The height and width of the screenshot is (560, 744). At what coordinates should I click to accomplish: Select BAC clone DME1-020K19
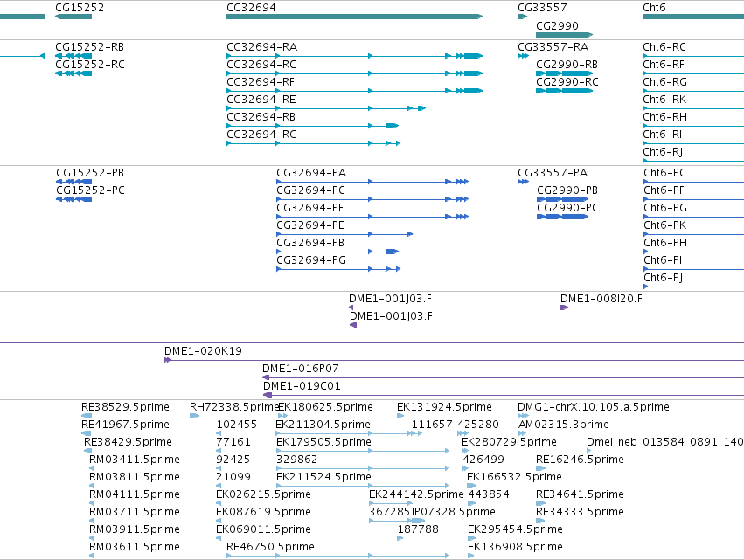coord(203,351)
